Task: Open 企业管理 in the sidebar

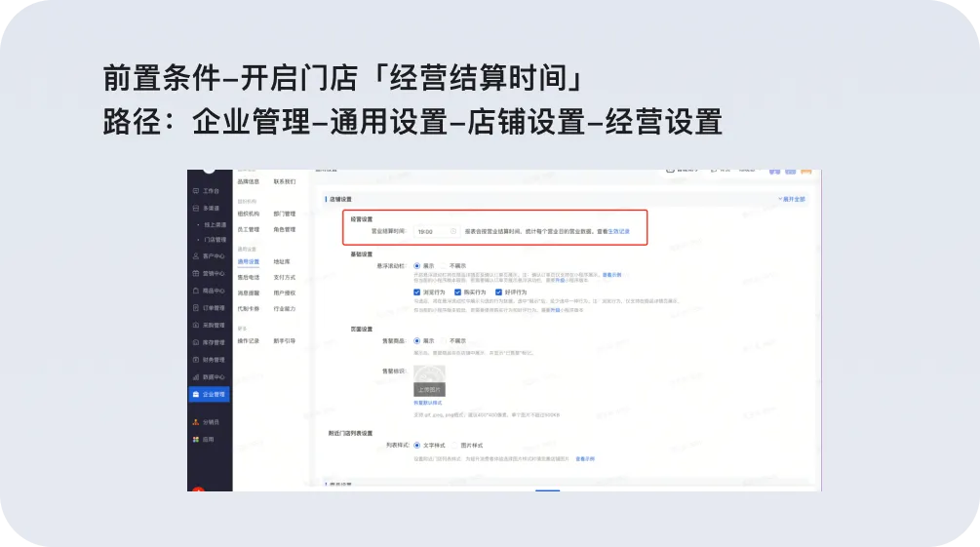Action: tap(210, 395)
